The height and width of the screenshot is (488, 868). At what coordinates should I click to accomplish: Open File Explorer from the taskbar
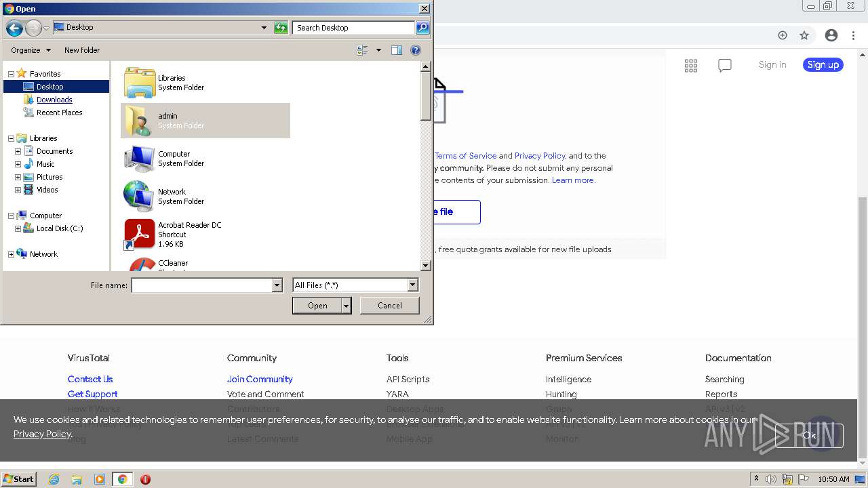point(77,479)
